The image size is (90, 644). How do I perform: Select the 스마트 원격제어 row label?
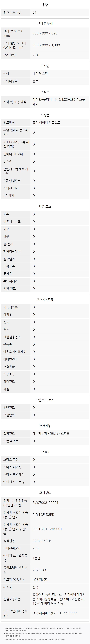(x=14, y=474)
